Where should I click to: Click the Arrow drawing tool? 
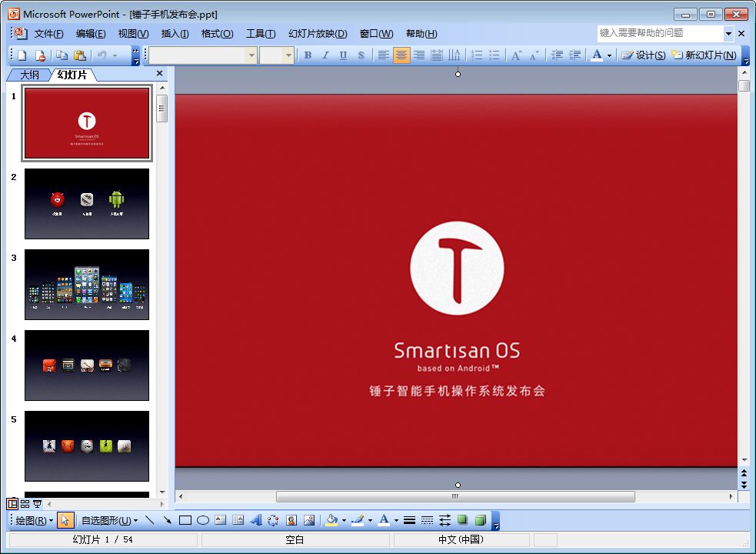(x=167, y=520)
